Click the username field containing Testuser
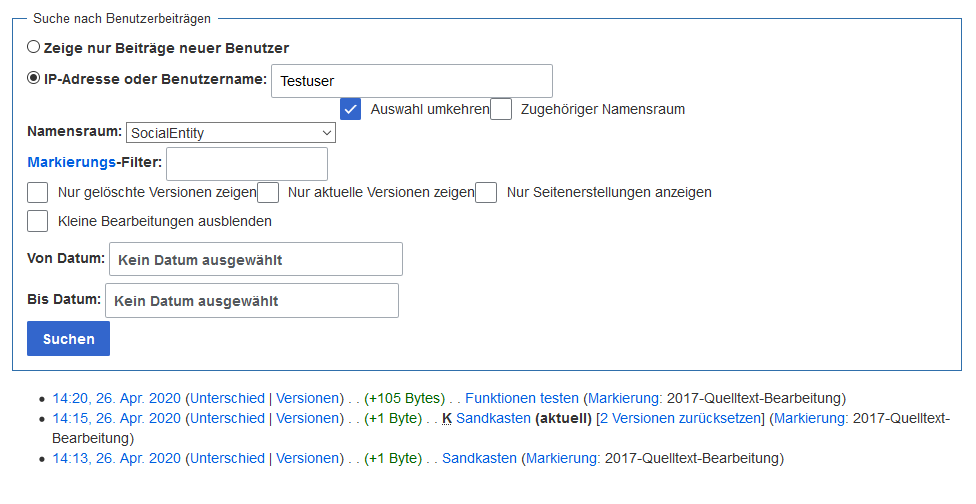This screenshot has width=976, height=504. (x=411, y=81)
